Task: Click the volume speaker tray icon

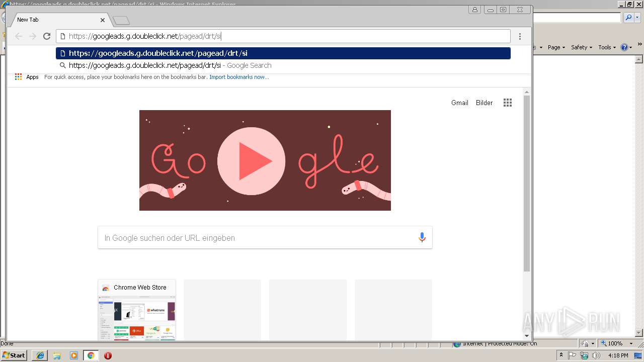Action: (596, 355)
